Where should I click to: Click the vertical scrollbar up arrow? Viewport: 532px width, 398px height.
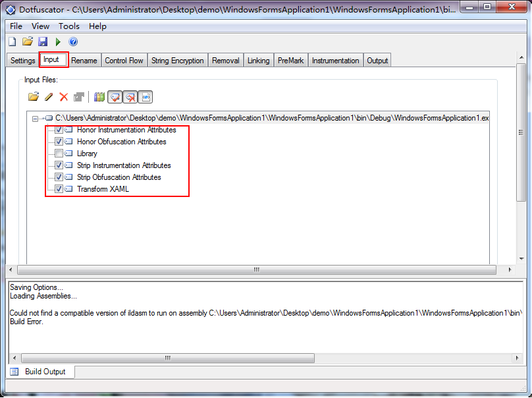pos(521,58)
